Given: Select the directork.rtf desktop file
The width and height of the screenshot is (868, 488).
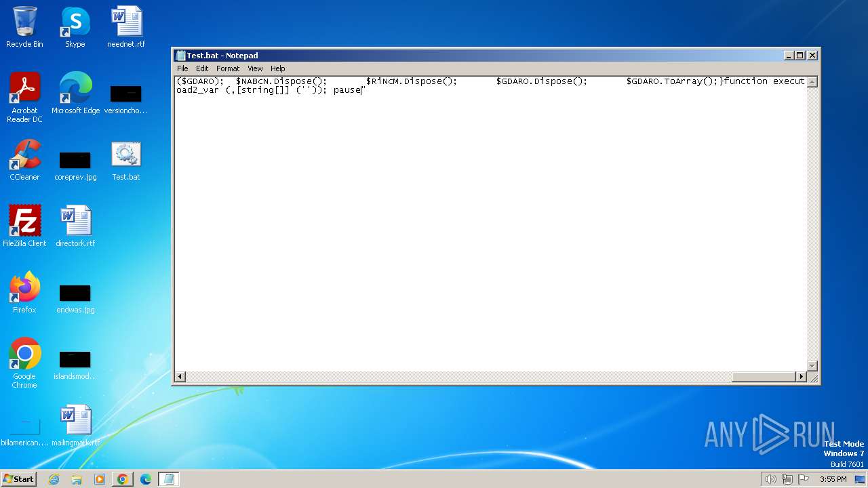Looking at the screenshot, I should tap(75, 226).
